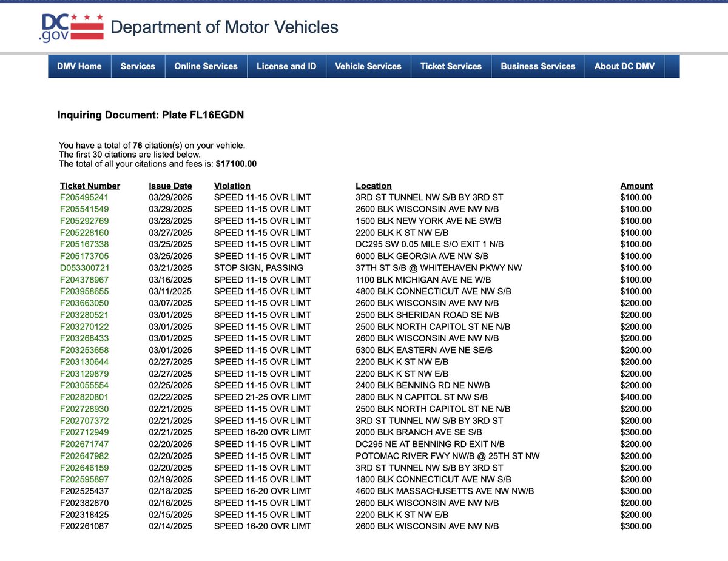Click 2400 BLK BENNING RD NE location
Viewport: 728px width, 561px height.
[422, 385]
